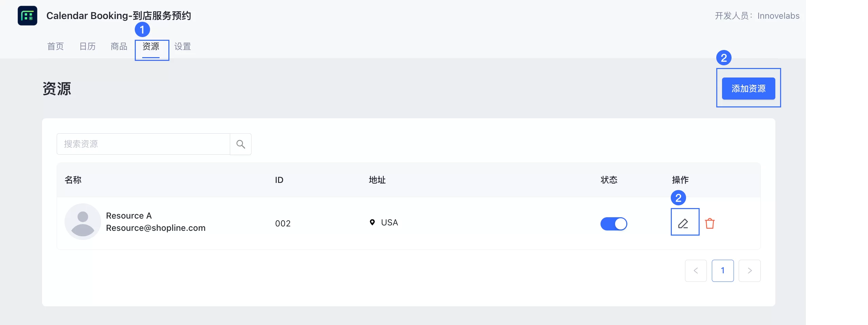The width and height of the screenshot is (868, 325).
Task: Switch to the 日历 tab
Action: 88,46
